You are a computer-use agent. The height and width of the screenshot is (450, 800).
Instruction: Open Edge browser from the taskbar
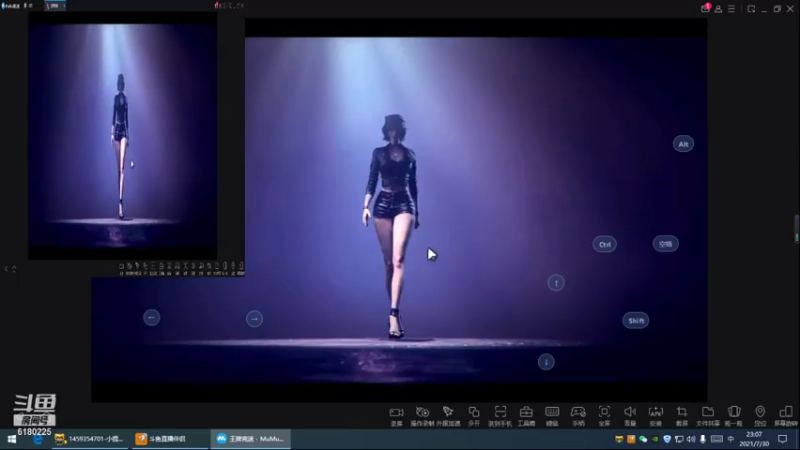pyautogui.click(x=38, y=439)
